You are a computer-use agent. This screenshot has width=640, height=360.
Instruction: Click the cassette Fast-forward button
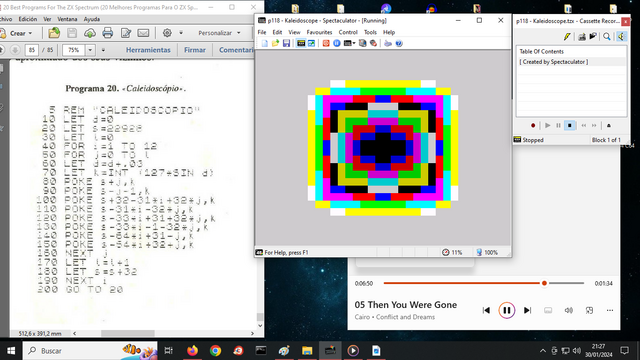(594, 126)
